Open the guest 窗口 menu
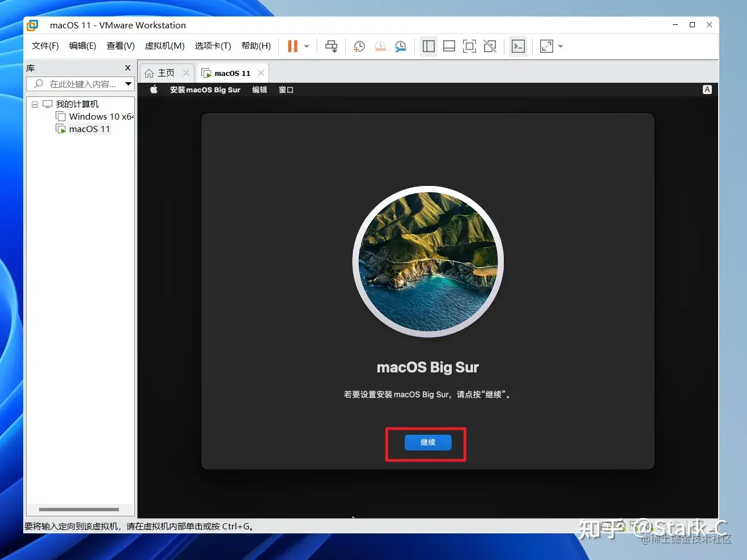Screen dimensions: 747x560 coord(286,90)
